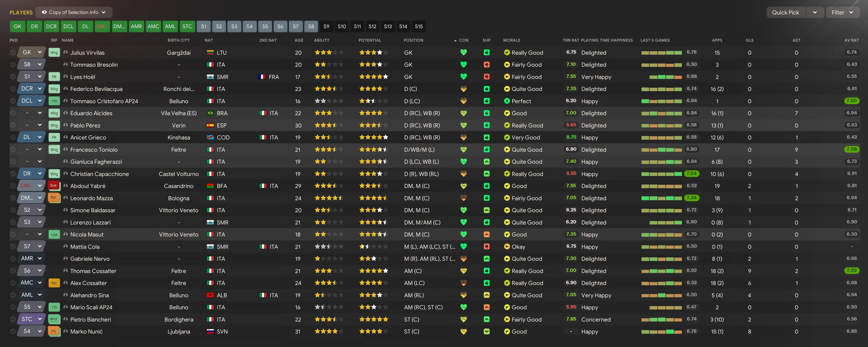This screenshot has height=347, width=868.
Task: Click the profile icon beside Leonardo Mazza's name
Action: point(66,198)
